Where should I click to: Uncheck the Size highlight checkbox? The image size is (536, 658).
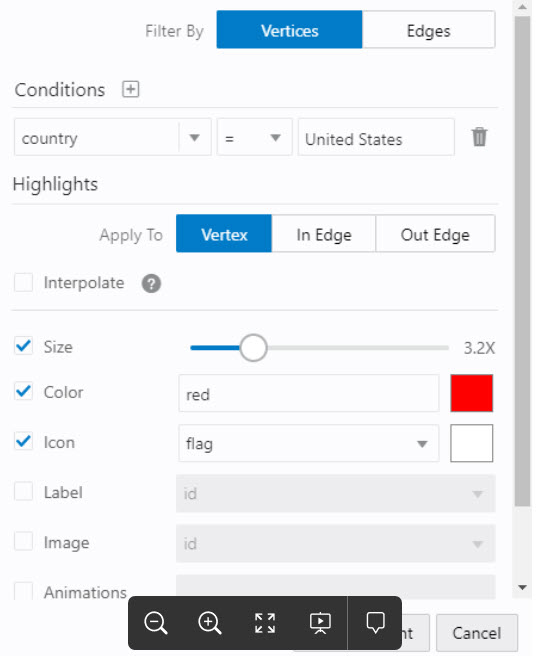[24, 346]
